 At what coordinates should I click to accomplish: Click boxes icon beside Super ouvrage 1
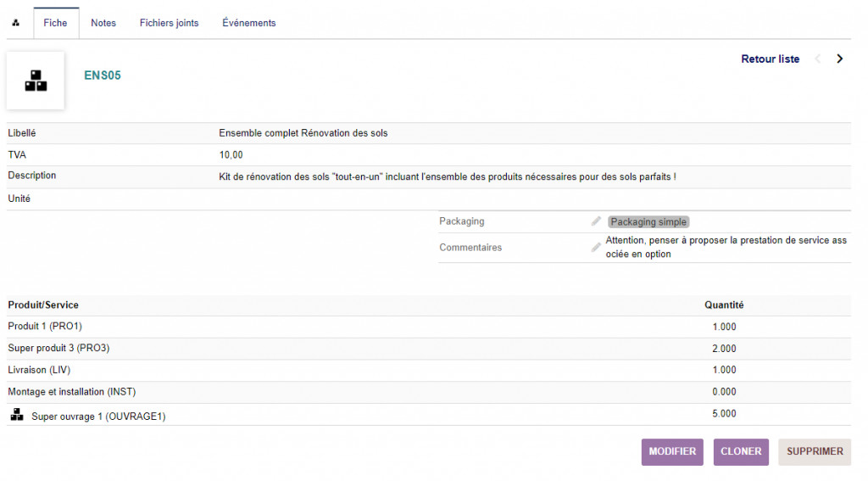[x=17, y=415]
